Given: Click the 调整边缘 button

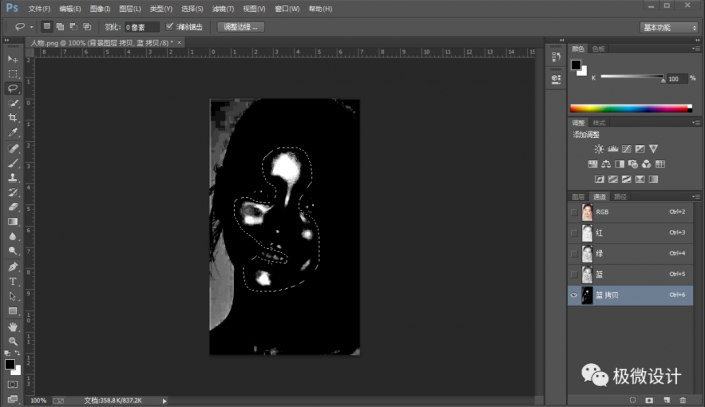Looking at the screenshot, I should click(x=240, y=27).
